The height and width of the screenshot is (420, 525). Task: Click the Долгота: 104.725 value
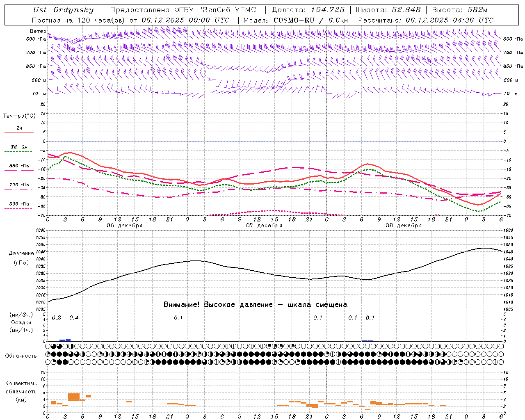[308, 10]
